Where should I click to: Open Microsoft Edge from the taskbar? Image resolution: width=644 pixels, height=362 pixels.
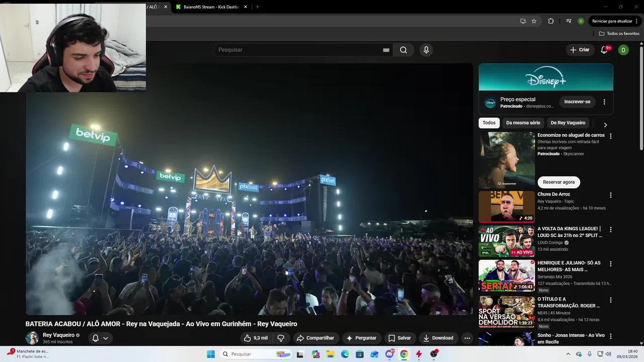tap(345, 354)
